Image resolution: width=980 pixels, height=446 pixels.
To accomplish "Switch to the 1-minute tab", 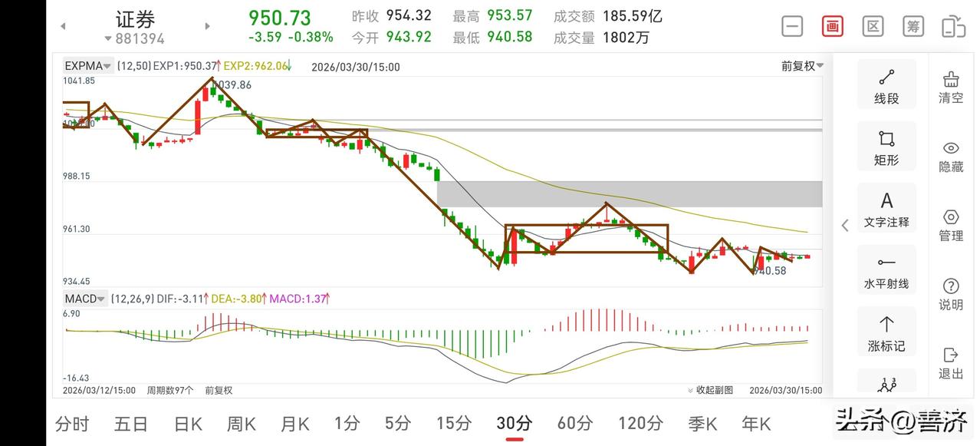I will pos(347,423).
